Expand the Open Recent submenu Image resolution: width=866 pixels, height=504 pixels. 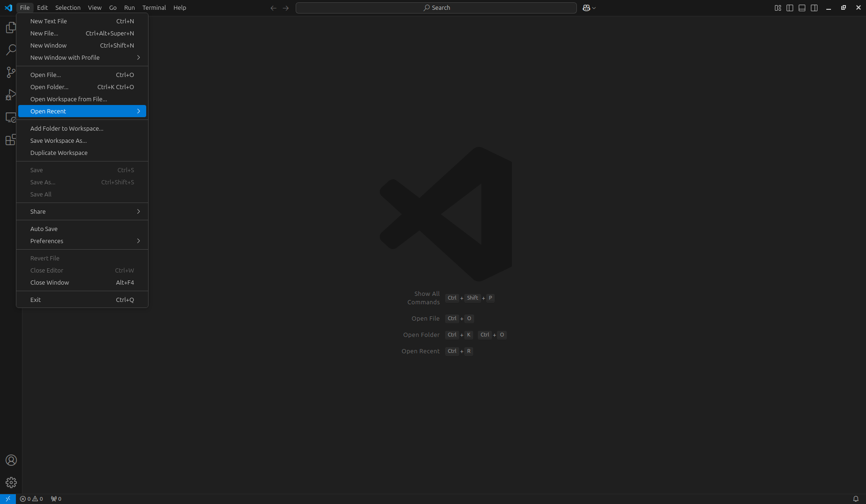[82, 111]
